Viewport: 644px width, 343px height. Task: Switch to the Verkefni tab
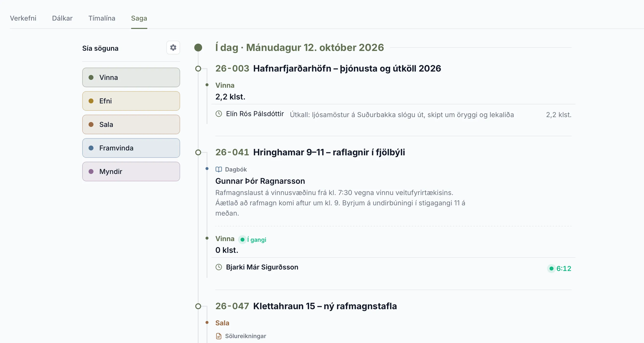pos(23,18)
